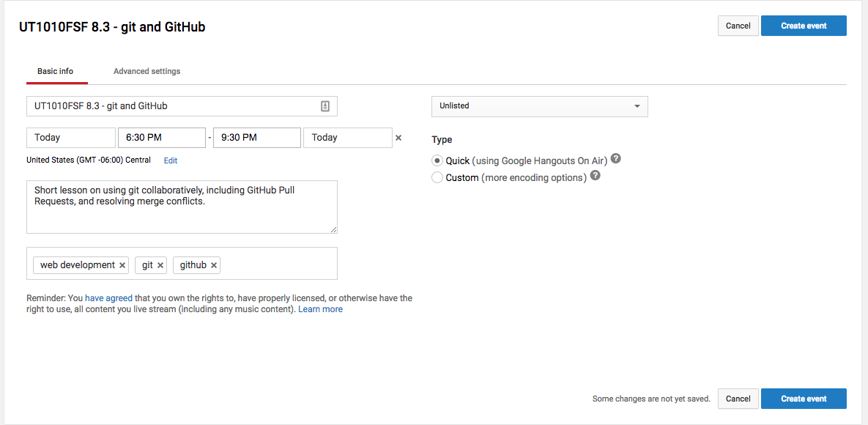Switch to the Advanced settings tab
Viewport: 868px width, 425px height.
tap(146, 71)
